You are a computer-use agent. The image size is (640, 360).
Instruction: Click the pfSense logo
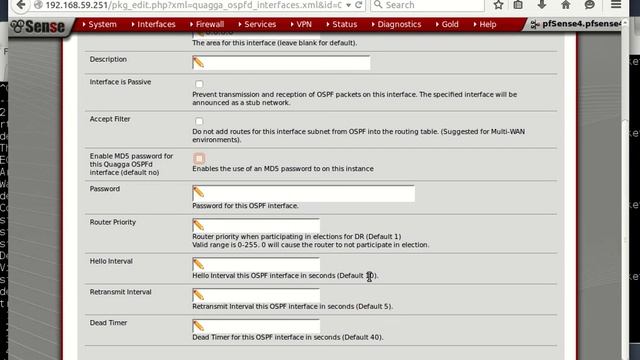[x=38, y=27]
